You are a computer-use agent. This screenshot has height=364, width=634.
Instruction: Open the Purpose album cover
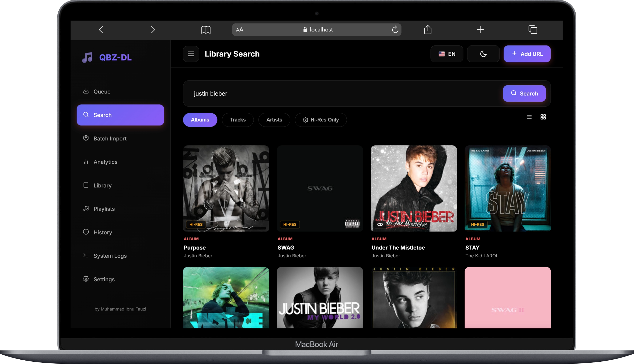[226, 188]
